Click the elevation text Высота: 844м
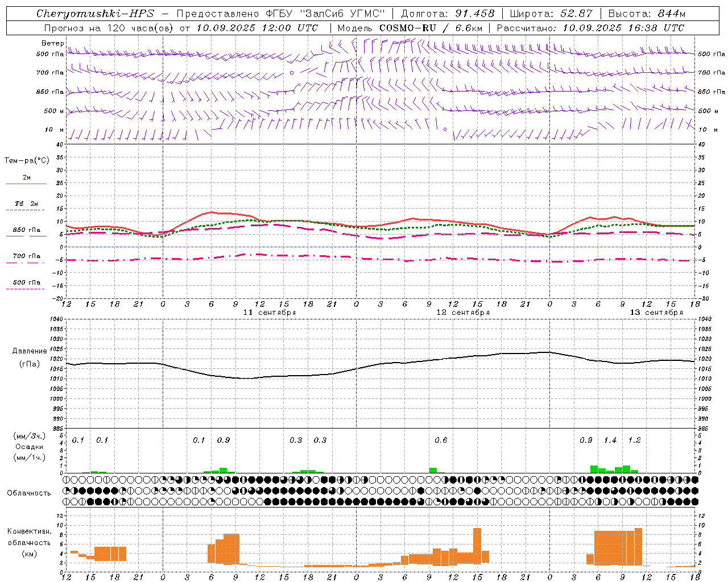 pos(647,14)
